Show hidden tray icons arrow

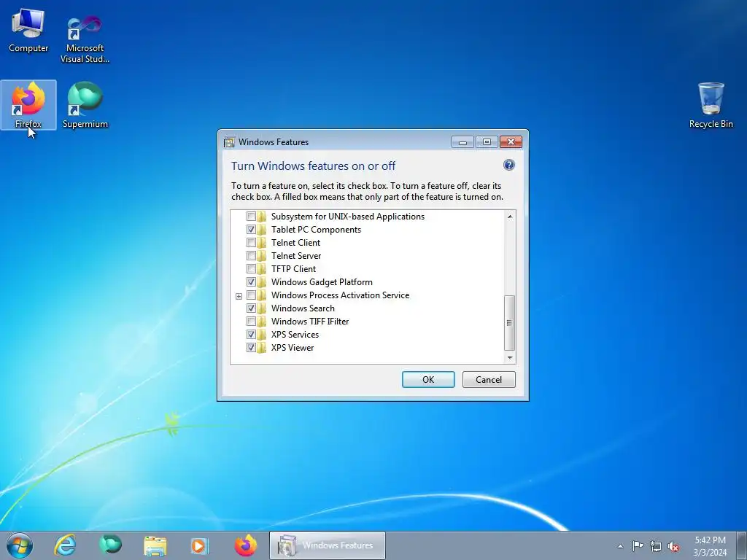[620, 546]
